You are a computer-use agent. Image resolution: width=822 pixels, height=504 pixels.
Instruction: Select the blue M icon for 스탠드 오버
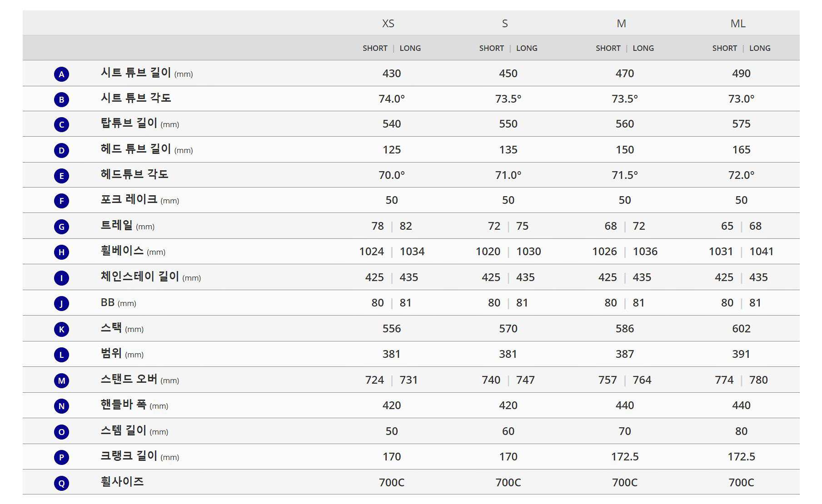click(x=61, y=380)
